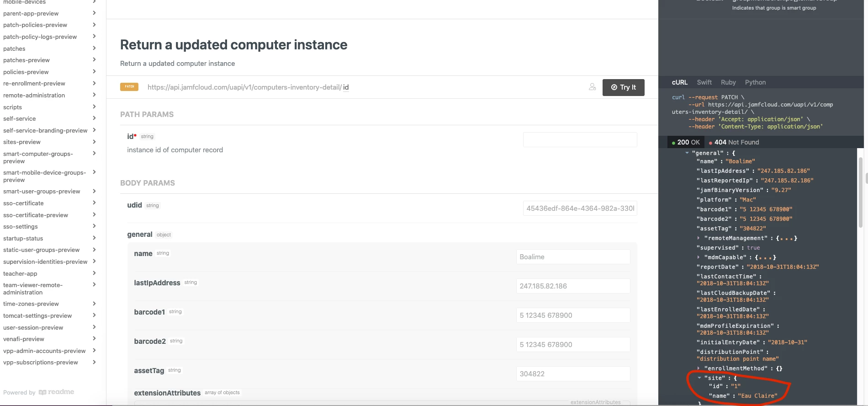Collapse the site JSON node
Screen dimensions: 868x406
coord(699,378)
